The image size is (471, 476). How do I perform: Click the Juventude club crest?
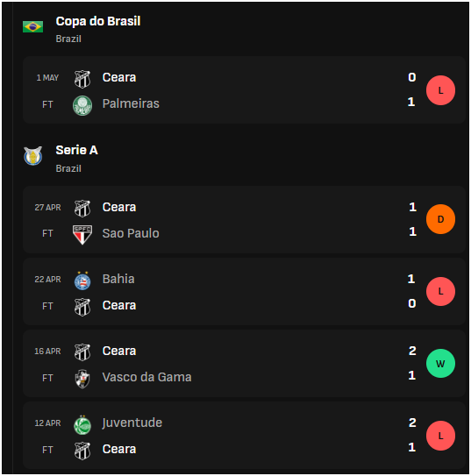click(82, 425)
